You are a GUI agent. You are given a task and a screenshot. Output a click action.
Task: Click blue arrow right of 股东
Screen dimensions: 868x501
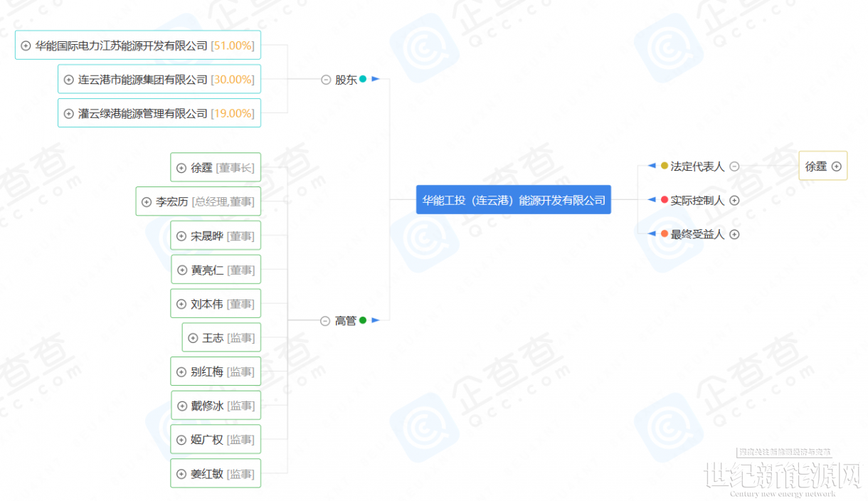(376, 79)
